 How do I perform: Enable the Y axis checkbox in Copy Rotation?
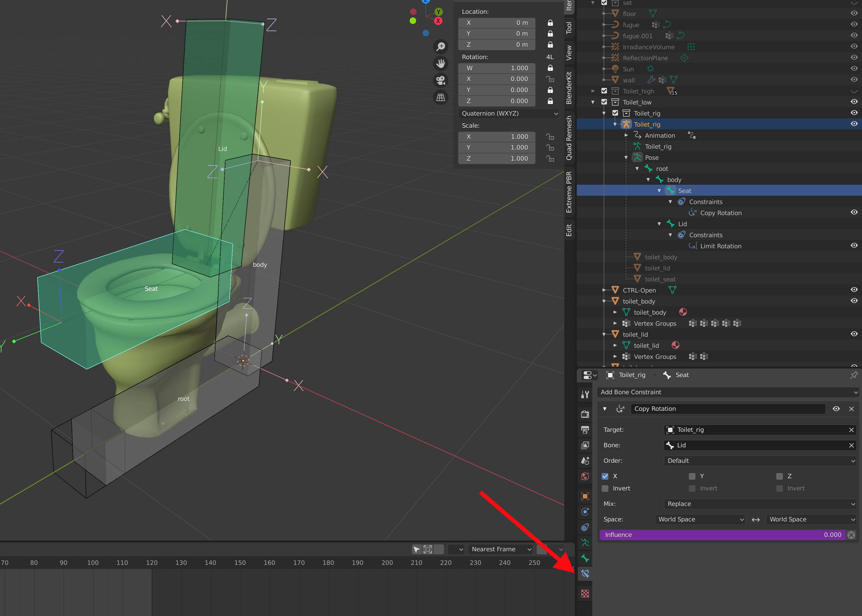pos(692,476)
